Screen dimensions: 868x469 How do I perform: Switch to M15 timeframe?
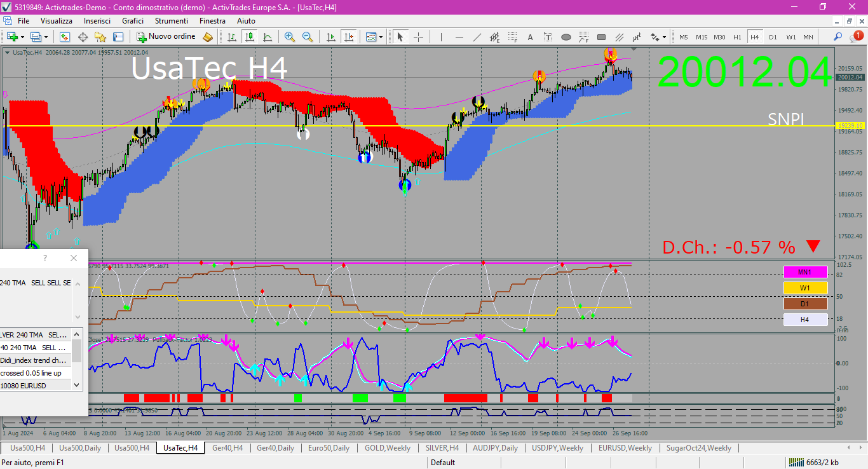(x=702, y=37)
